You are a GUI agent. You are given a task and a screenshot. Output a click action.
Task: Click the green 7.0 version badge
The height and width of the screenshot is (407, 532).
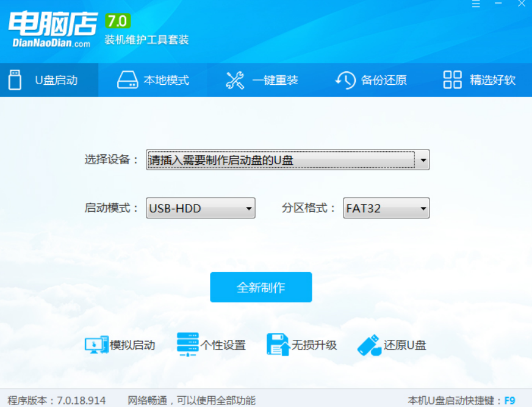click(x=118, y=21)
